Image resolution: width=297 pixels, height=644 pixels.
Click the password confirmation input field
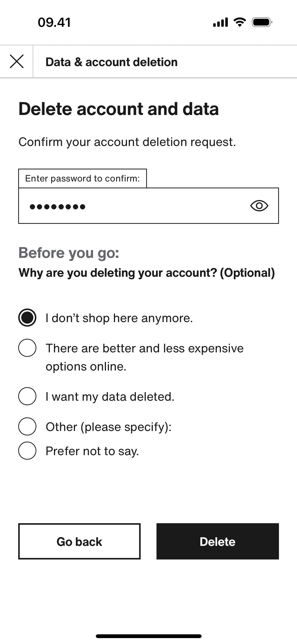coord(135,206)
